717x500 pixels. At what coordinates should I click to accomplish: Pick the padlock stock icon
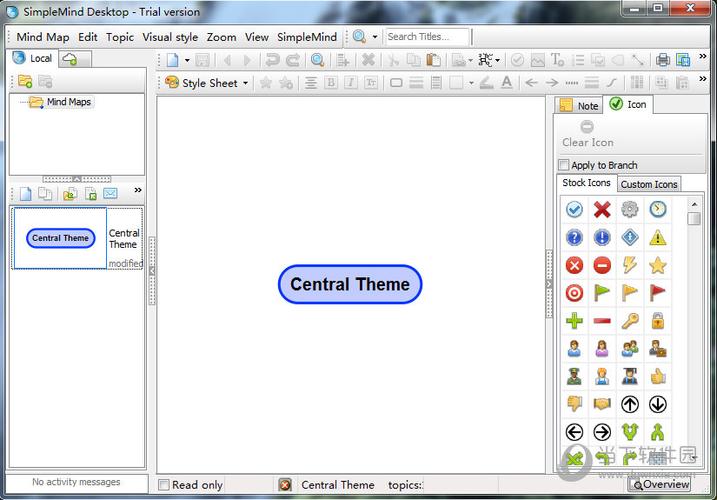(x=658, y=321)
